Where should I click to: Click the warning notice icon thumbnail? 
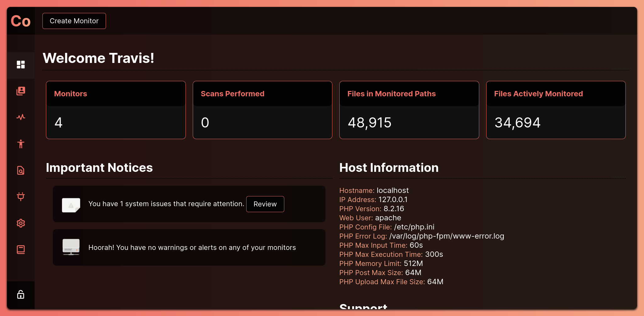[71, 204]
